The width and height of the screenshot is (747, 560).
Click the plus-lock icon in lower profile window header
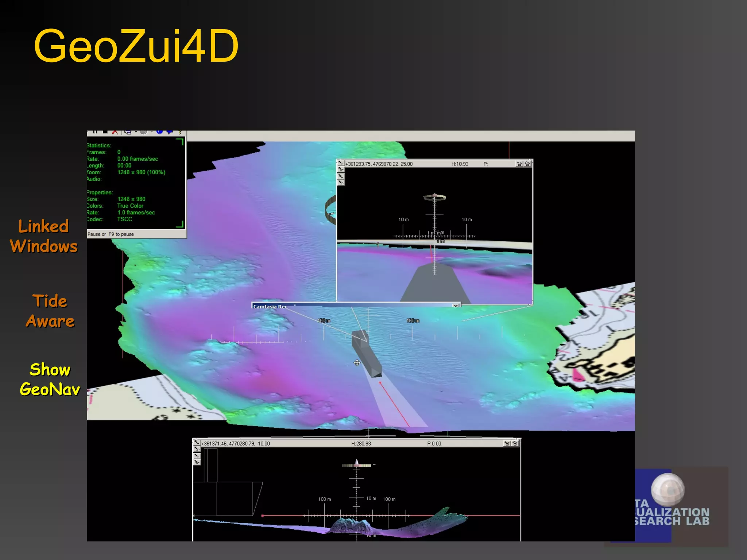(x=507, y=444)
